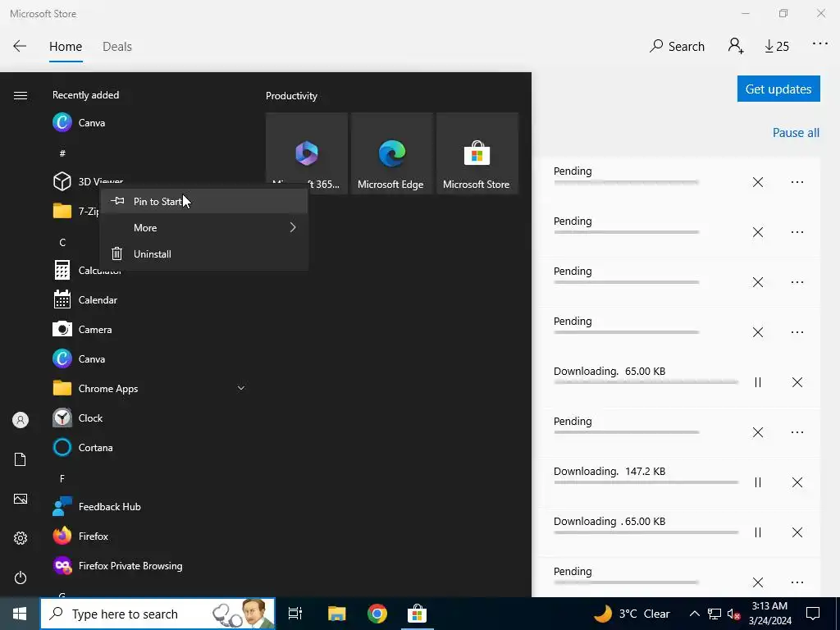Open Cortana from the app list

[x=149, y=447]
